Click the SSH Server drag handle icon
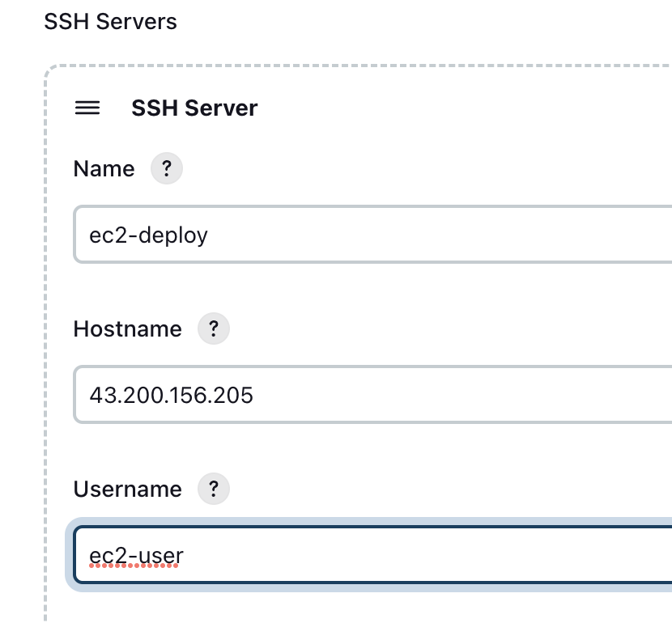 tap(87, 108)
